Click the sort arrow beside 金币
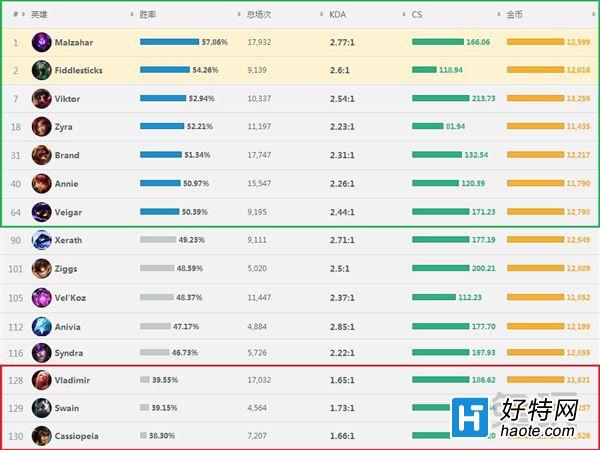The height and width of the screenshot is (450, 600). (x=593, y=15)
